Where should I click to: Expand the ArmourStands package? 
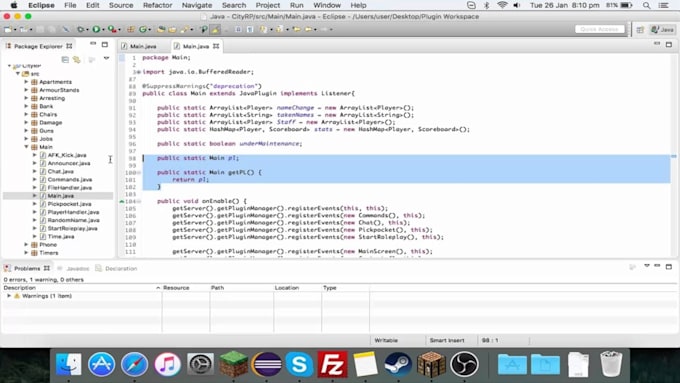tap(26, 90)
